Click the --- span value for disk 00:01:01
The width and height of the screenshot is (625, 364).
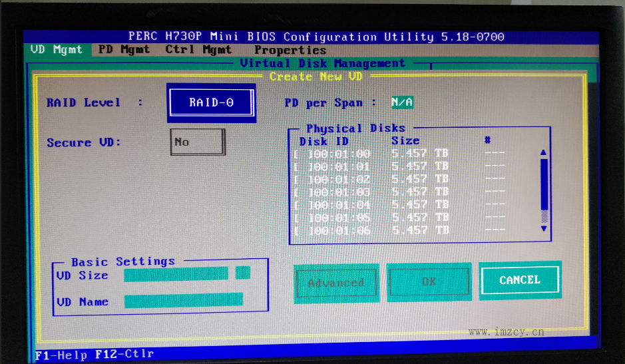[495, 166]
